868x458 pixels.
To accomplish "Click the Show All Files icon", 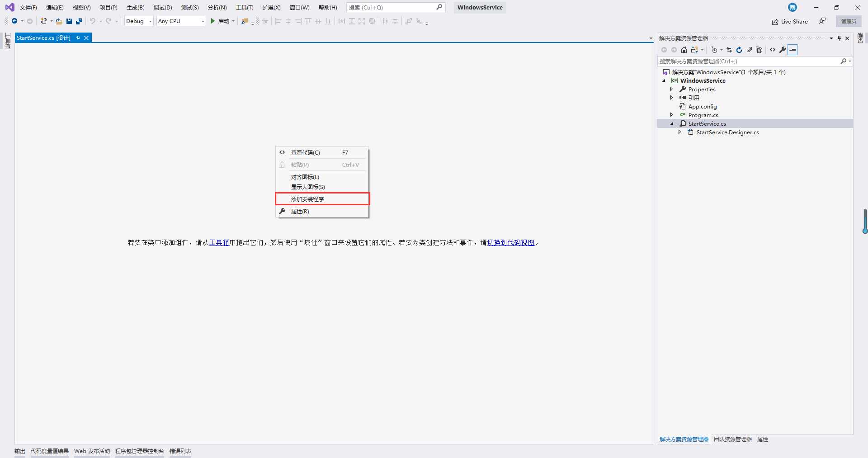I will (759, 50).
